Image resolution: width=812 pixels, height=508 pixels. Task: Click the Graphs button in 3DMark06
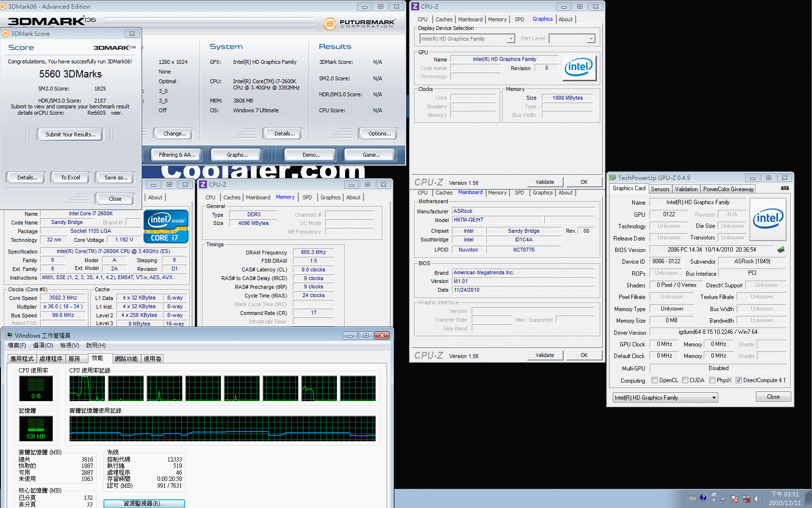pyautogui.click(x=237, y=155)
